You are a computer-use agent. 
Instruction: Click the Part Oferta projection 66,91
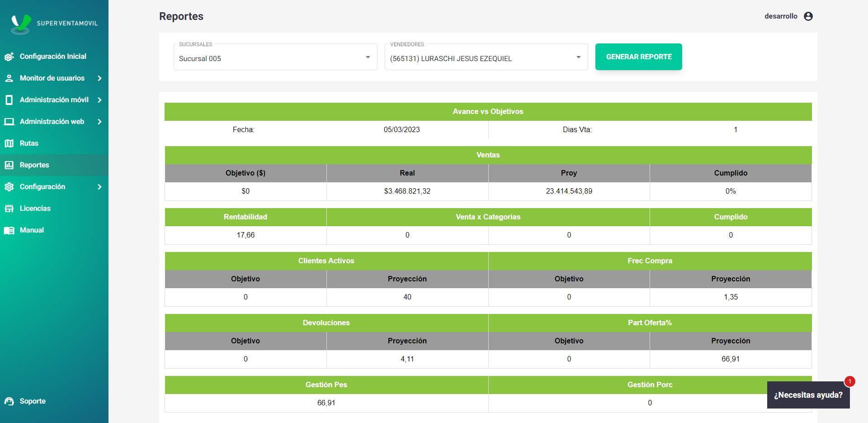tap(731, 359)
